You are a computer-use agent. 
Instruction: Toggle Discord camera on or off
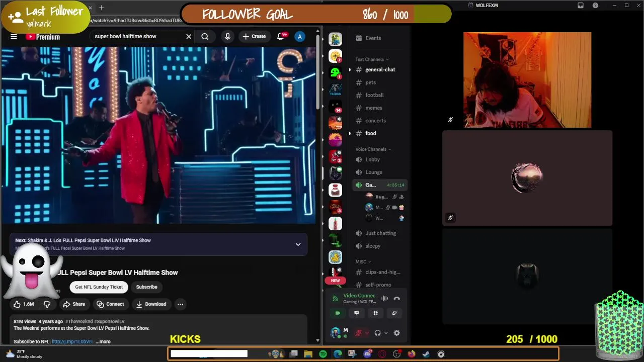pyautogui.click(x=338, y=313)
